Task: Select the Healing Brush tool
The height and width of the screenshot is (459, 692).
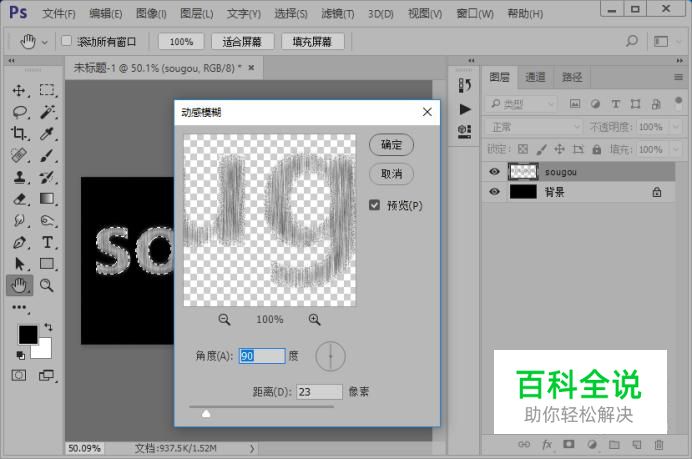Action: pos(19,155)
